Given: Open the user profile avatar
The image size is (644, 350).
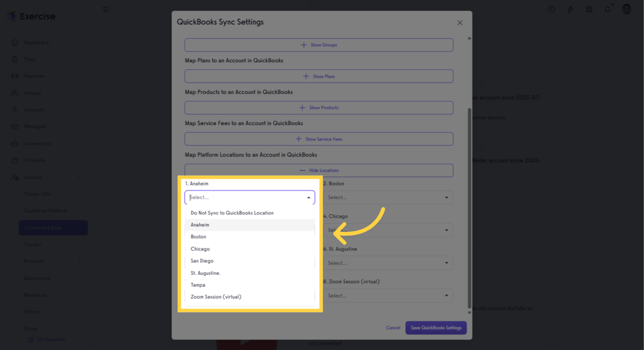Looking at the screenshot, I should click(x=627, y=9).
